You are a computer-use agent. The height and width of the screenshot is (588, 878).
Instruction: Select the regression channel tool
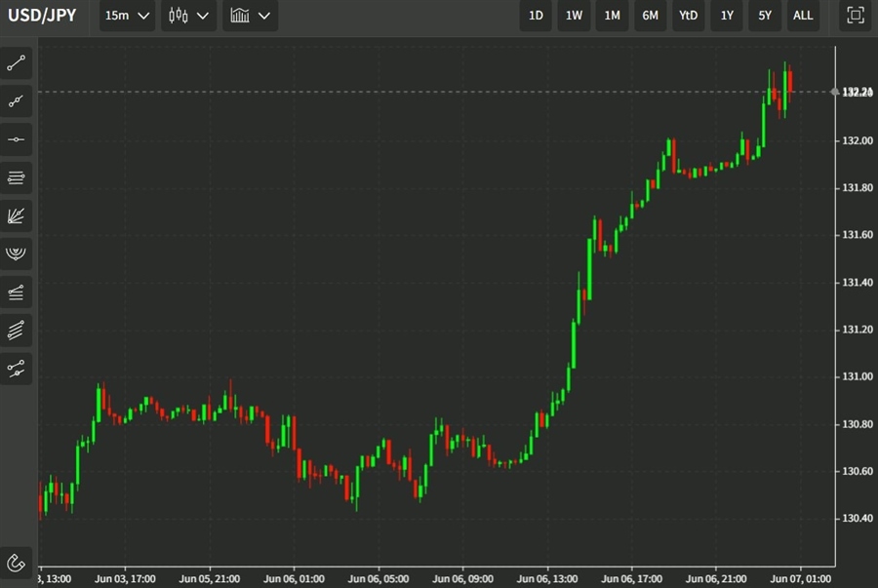17,369
